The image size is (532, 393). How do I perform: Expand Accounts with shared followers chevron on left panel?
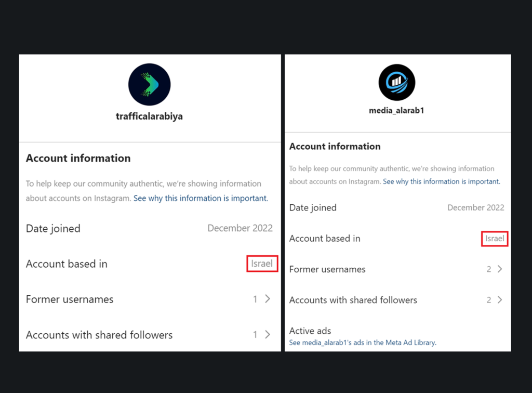click(268, 334)
